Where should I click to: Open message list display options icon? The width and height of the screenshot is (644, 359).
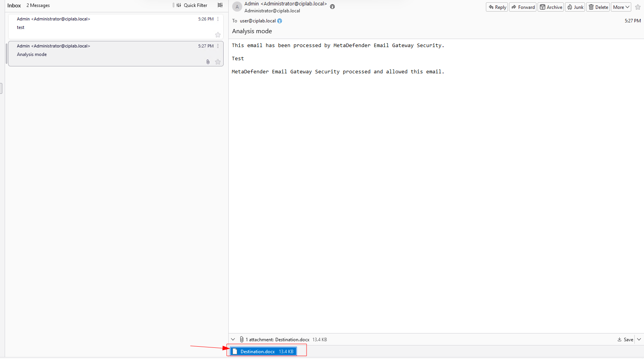click(x=220, y=5)
